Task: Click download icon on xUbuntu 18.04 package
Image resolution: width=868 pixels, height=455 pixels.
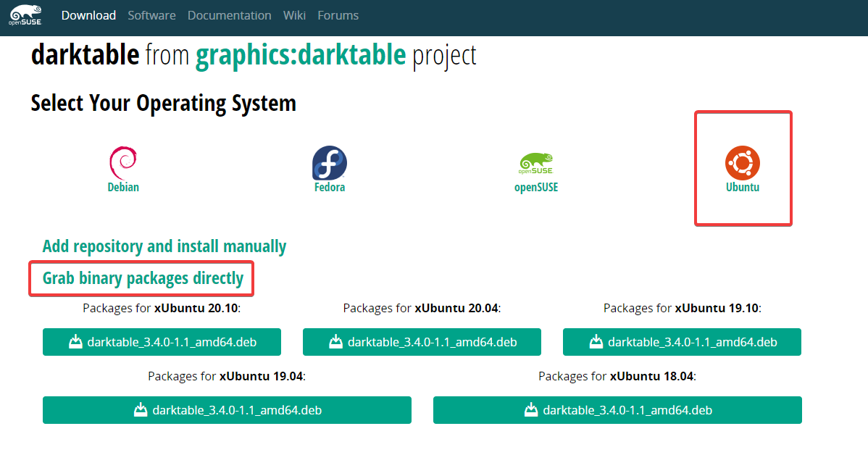Action: pos(531,409)
